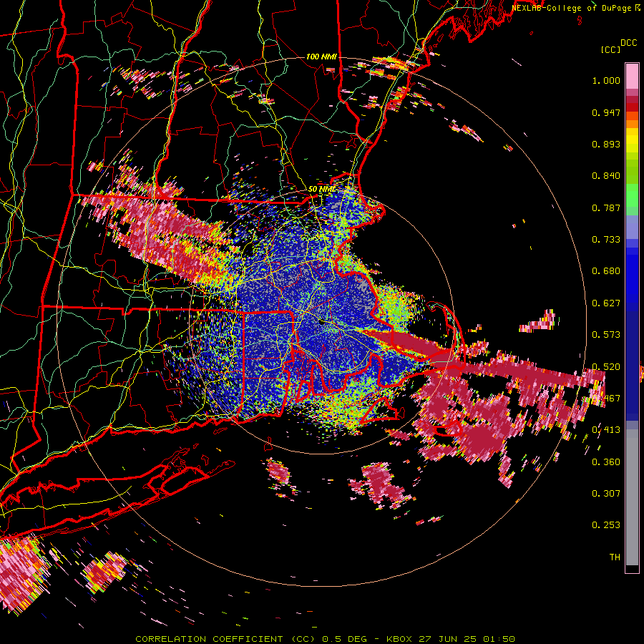Viewport: 644px width, 644px height.
Task: Click the 0.360 scale value
Action: coord(606,462)
